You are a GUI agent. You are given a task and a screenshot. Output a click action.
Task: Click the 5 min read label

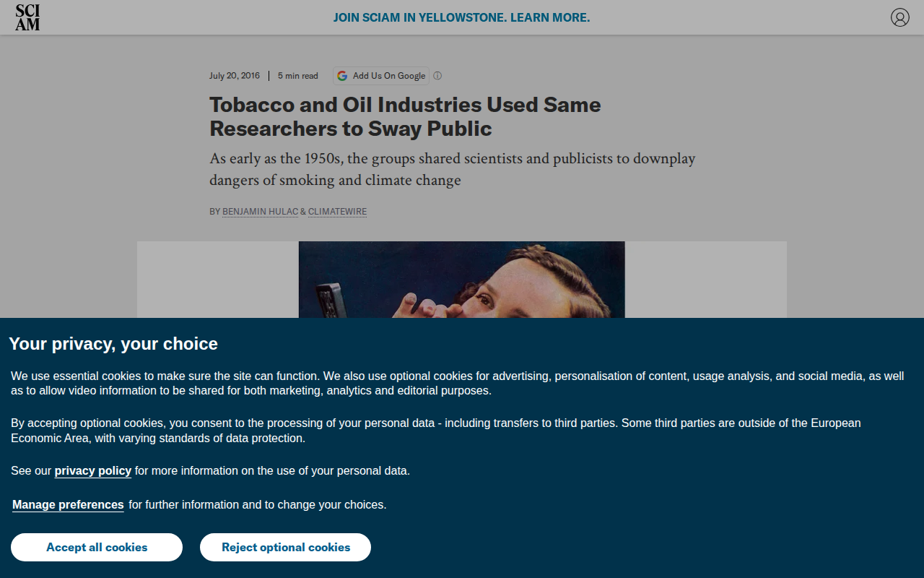298,76
